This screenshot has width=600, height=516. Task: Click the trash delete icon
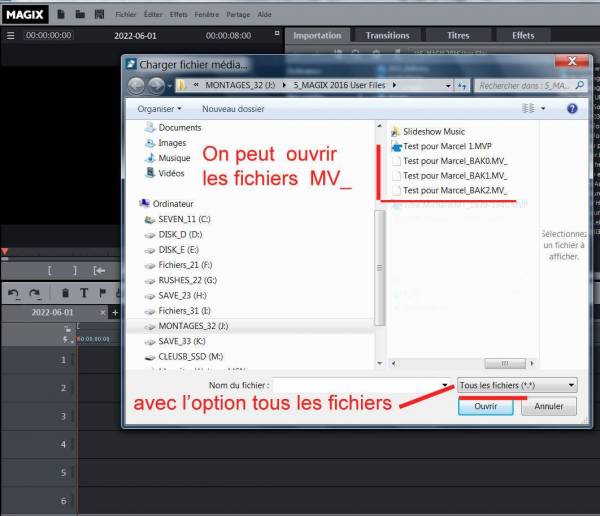65,293
